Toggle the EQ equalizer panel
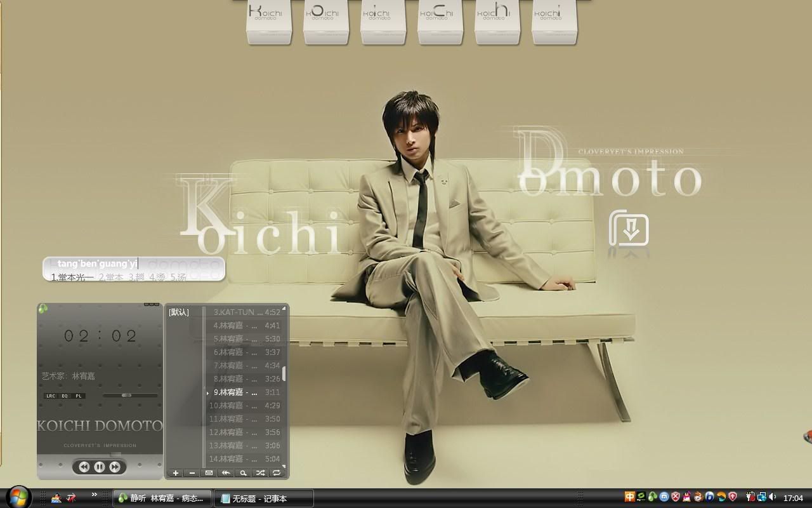The image size is (812, 508). point(65,396)
